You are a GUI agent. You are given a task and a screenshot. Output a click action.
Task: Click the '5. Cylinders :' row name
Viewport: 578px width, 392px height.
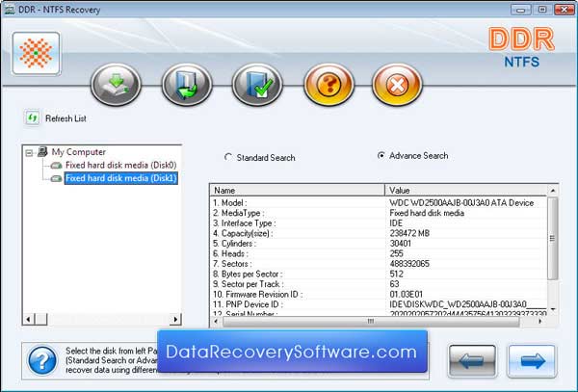pos(234,244)
